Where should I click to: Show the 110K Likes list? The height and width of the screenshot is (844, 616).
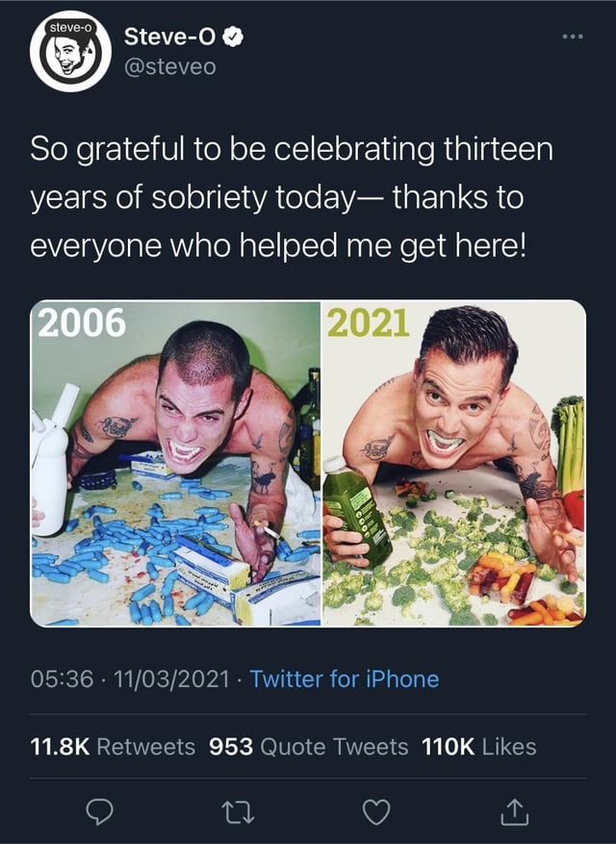pos(478,746)
